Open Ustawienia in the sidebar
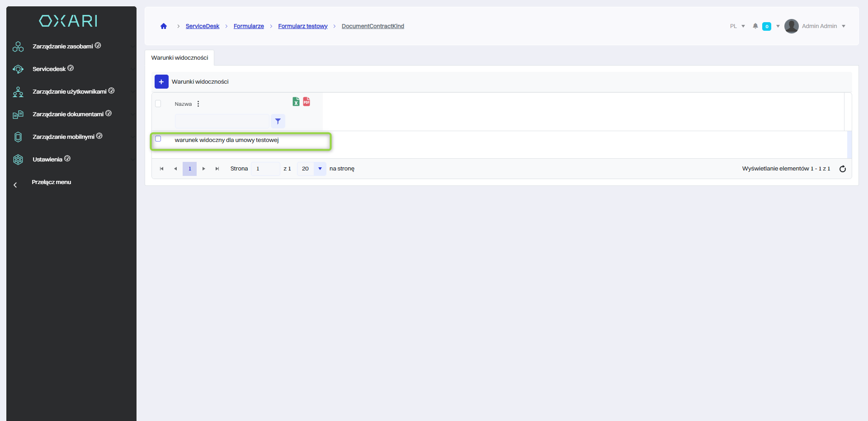 pos(47,159)
